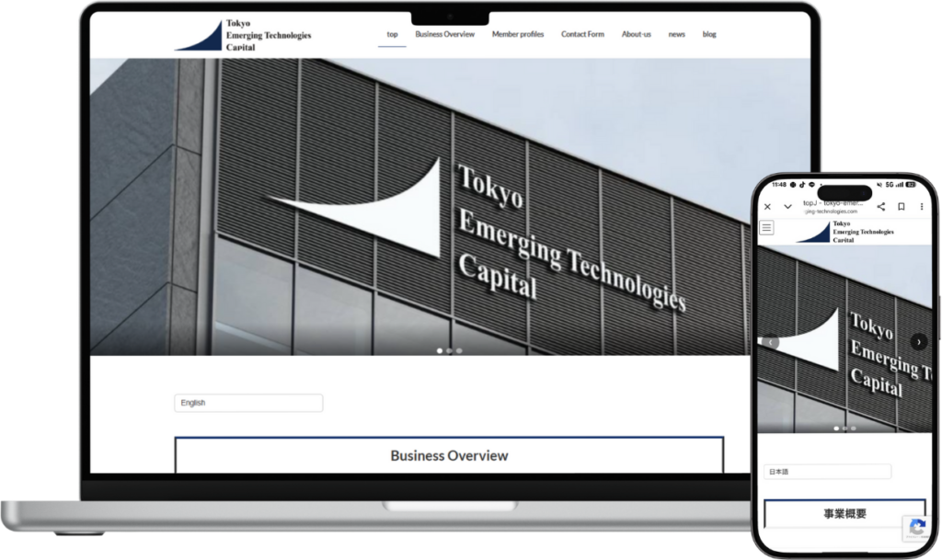Expand the chevron-down in phone browser bar

point(787,207)
